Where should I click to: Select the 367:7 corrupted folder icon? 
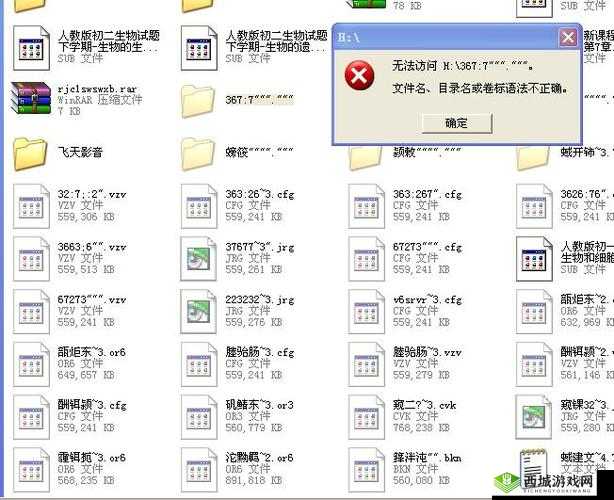pos(199,100)
